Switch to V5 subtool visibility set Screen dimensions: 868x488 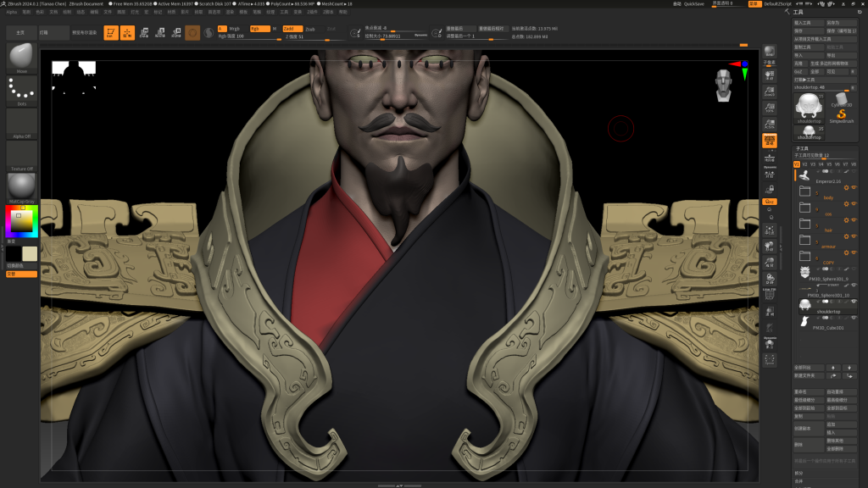point(829,164)
